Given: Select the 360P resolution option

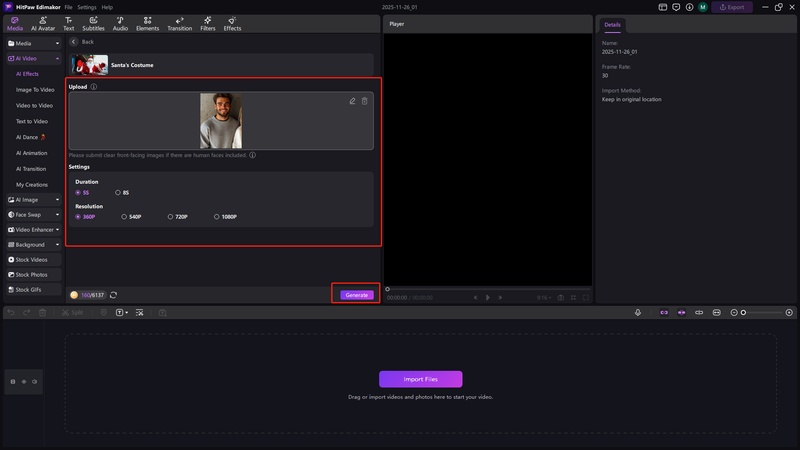Looking at the screenshot, I should pos(85,217).
